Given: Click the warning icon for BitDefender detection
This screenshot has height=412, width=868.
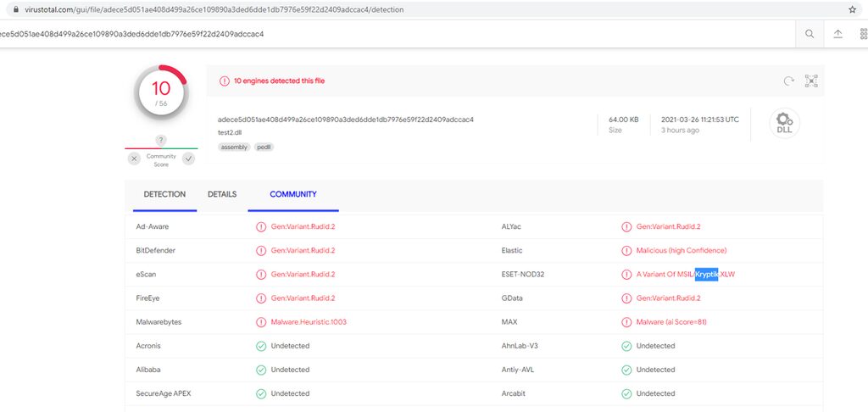Looking at the screenshot, I should [261, 251].
